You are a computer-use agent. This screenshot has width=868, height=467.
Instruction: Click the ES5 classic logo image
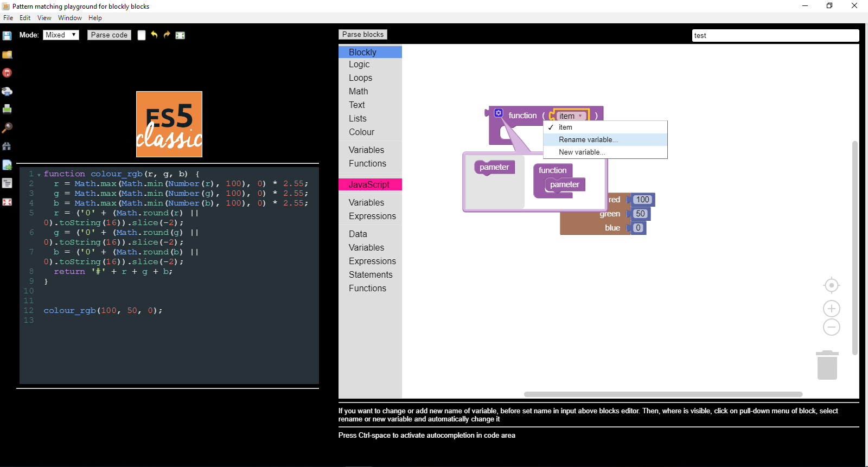point(169,124)
